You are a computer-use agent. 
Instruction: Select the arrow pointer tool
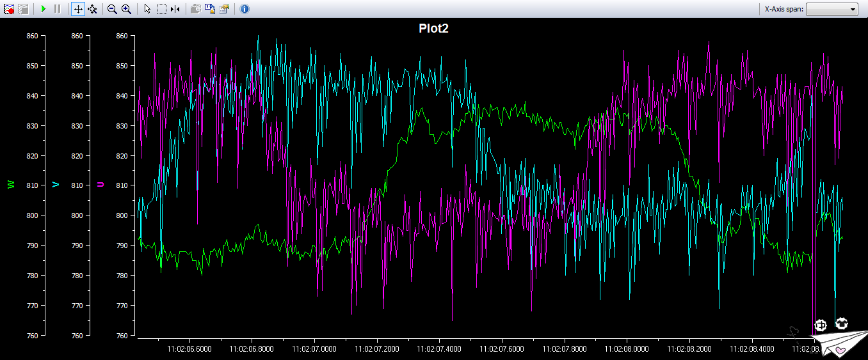pos(147,9)
